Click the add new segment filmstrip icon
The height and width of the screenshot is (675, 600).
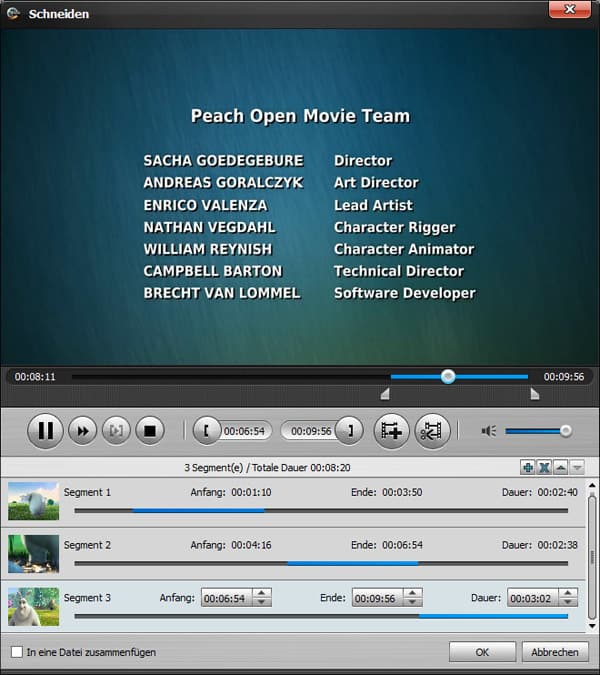(x=392, y=431)
